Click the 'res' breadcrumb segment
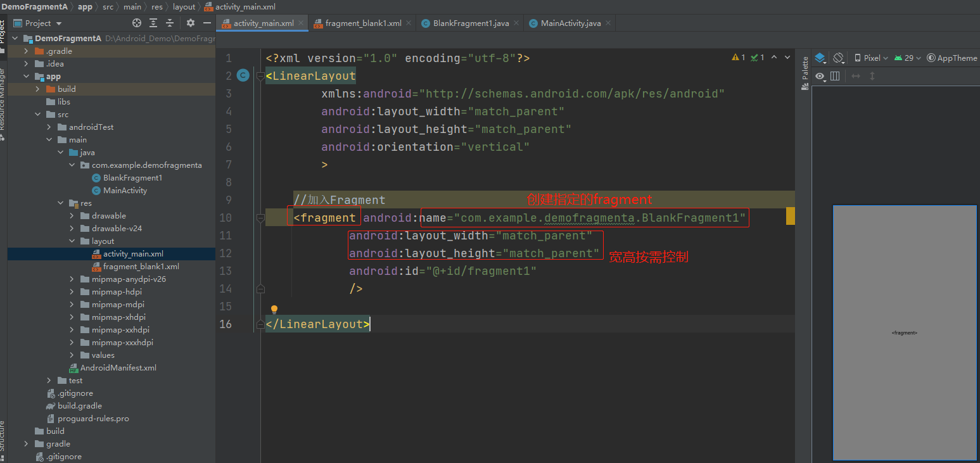 coord(156,6)
